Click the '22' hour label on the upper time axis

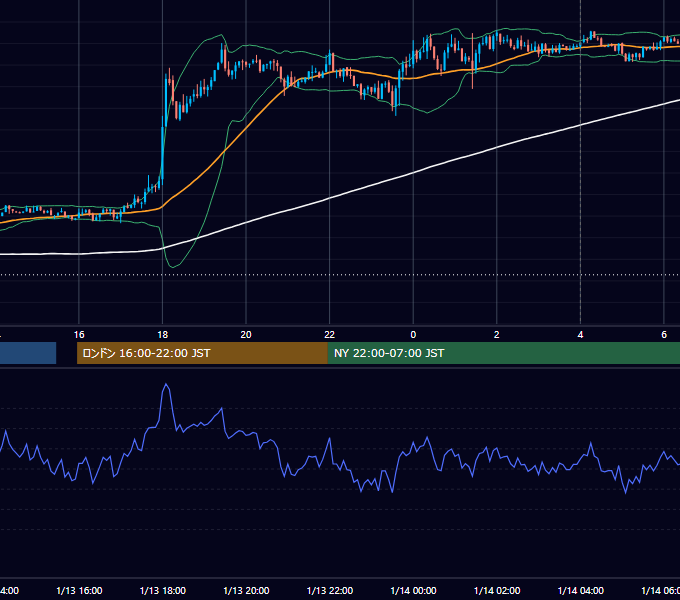click(x=330, y=335)
